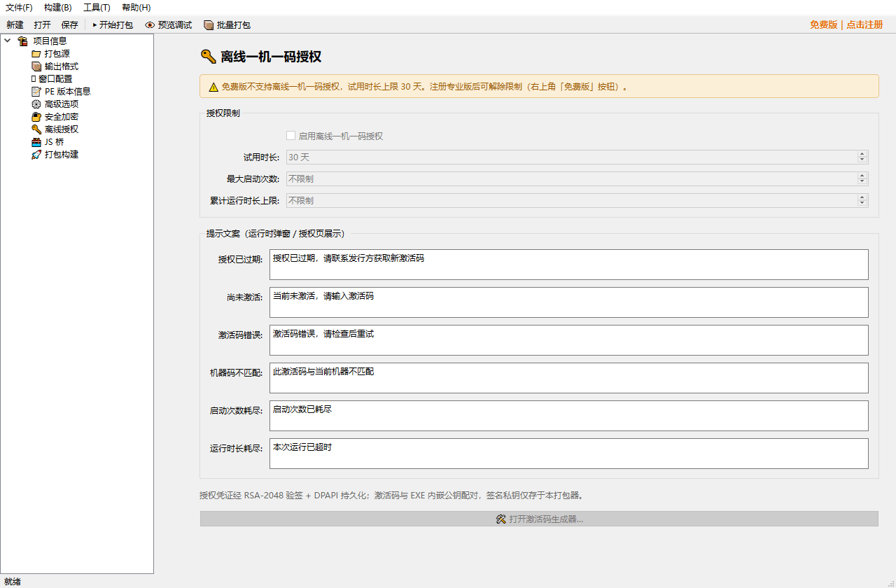Enable the 启用离线一机一码授权 checkbox
The image size is (896, 588).
(291, 136)
